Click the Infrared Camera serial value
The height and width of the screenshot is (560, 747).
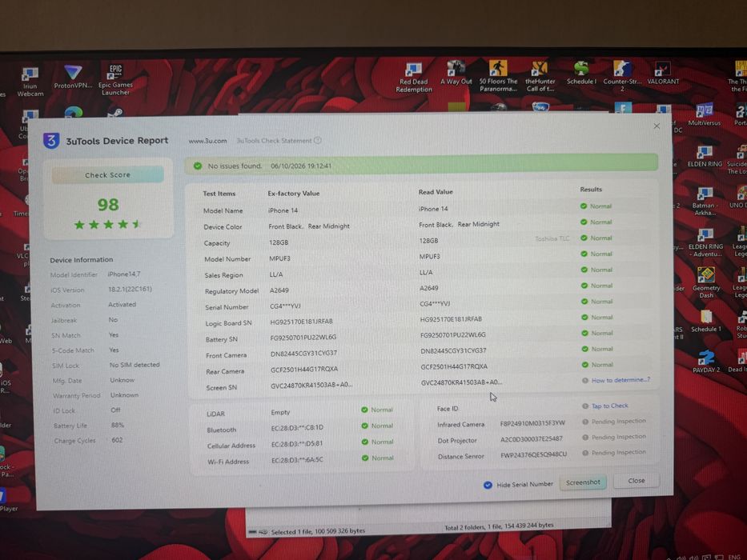click(532, 423)
